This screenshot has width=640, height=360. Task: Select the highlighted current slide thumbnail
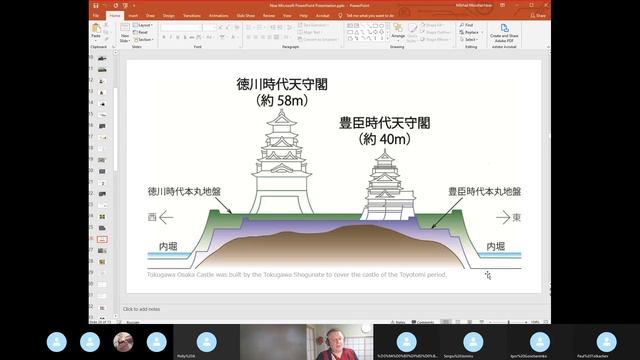click(x=102, y=239)
